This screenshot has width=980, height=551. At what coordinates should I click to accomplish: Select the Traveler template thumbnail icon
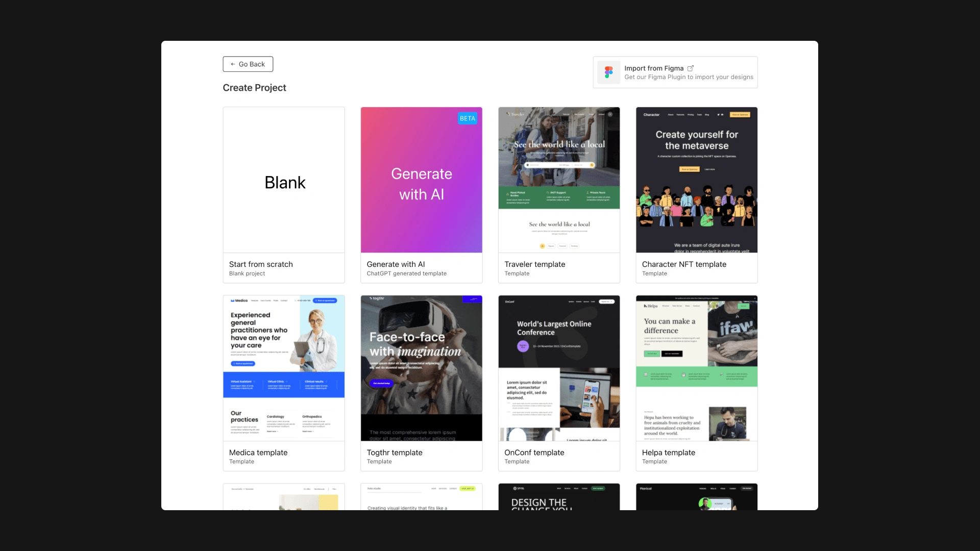pos(559,180)
